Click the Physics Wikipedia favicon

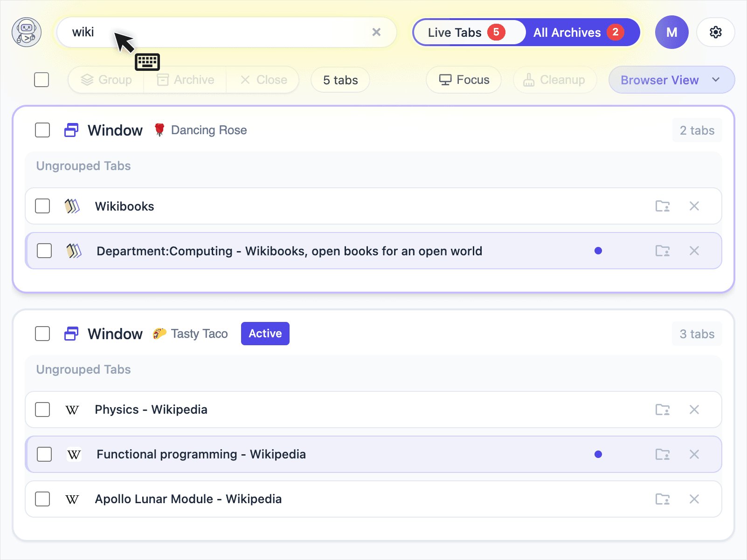click(72, 410)
